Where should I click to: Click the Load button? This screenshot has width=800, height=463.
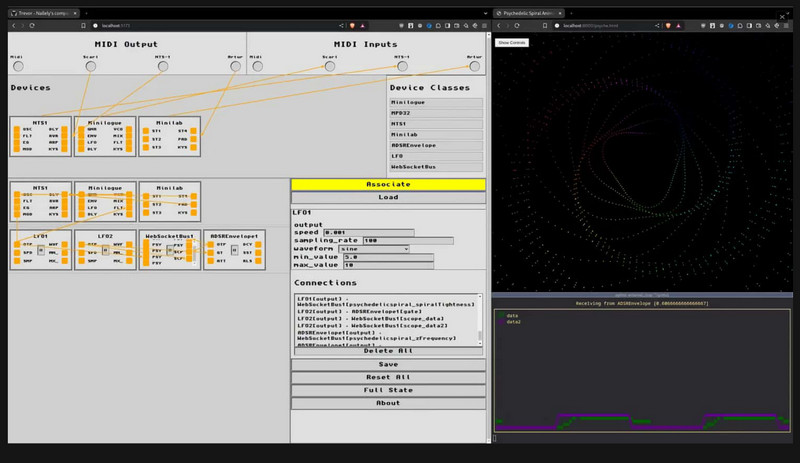pyautogui.click(x=388, y=197)
